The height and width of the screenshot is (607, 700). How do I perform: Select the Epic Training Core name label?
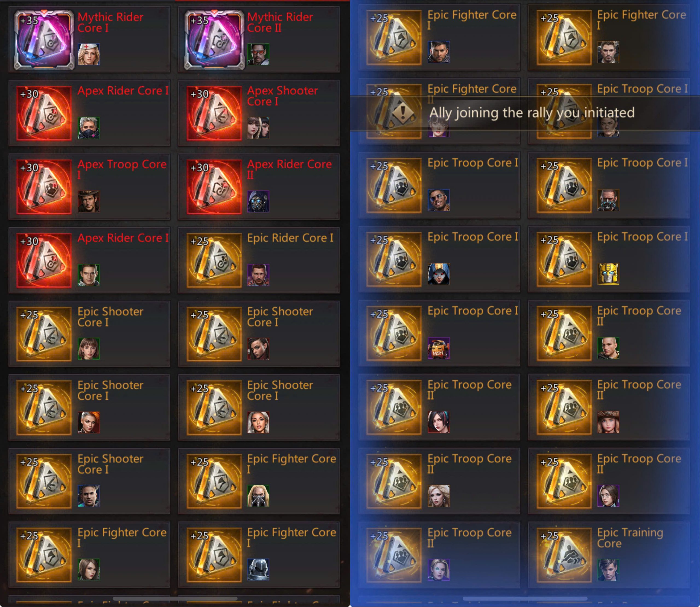coord(630,538)
